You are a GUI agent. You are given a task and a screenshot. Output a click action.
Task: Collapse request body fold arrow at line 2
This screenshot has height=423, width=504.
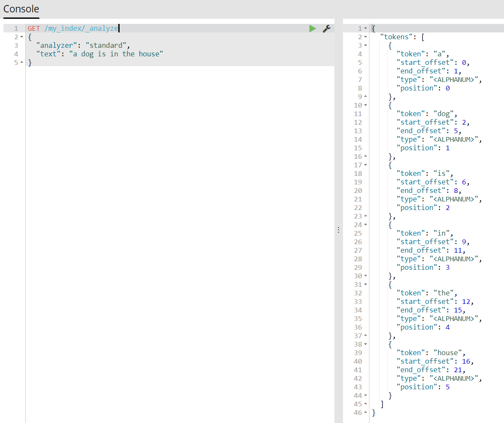coord(22,37)
